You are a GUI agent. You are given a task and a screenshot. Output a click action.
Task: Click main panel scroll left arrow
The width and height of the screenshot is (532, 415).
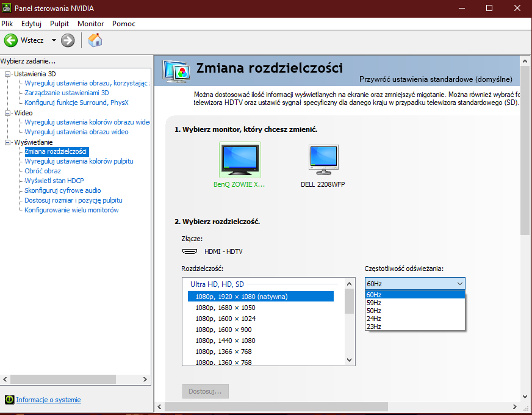click(160, 406)
